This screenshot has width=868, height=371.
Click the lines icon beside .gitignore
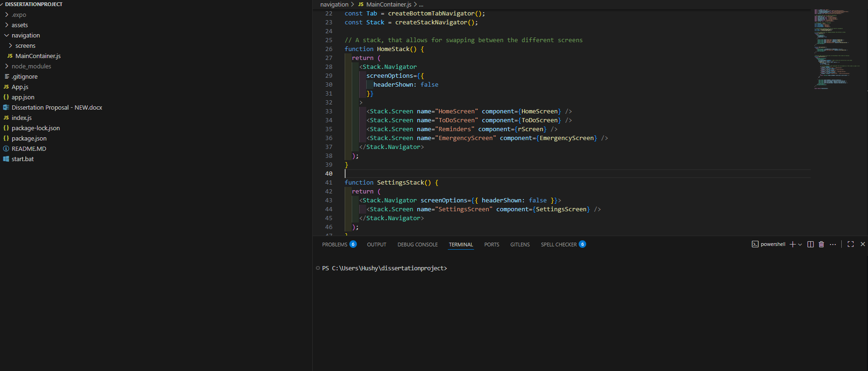coord(7,76)
